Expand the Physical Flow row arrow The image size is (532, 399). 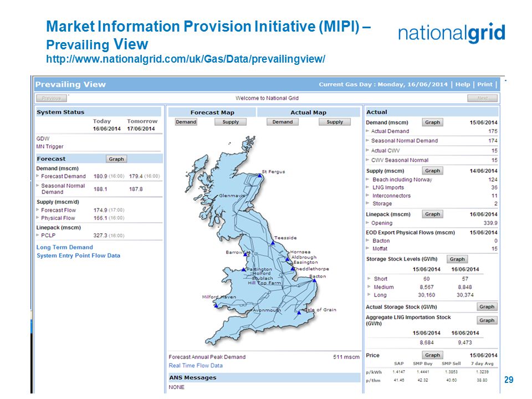tap(38, 218)
